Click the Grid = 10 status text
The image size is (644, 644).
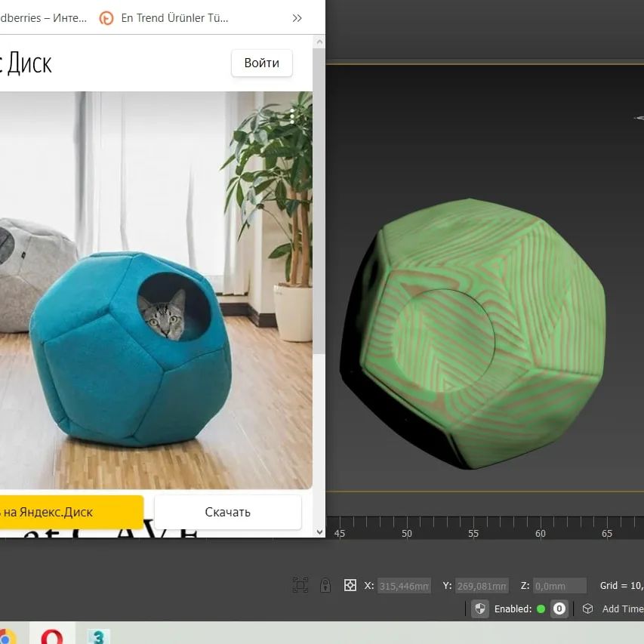[x=621, y=585]
